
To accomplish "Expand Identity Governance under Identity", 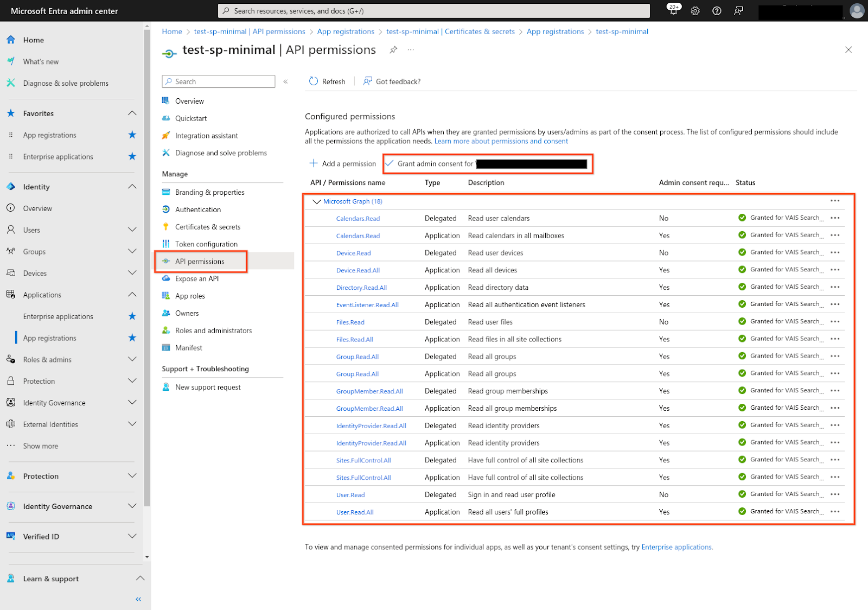I will tap(132, 402).
